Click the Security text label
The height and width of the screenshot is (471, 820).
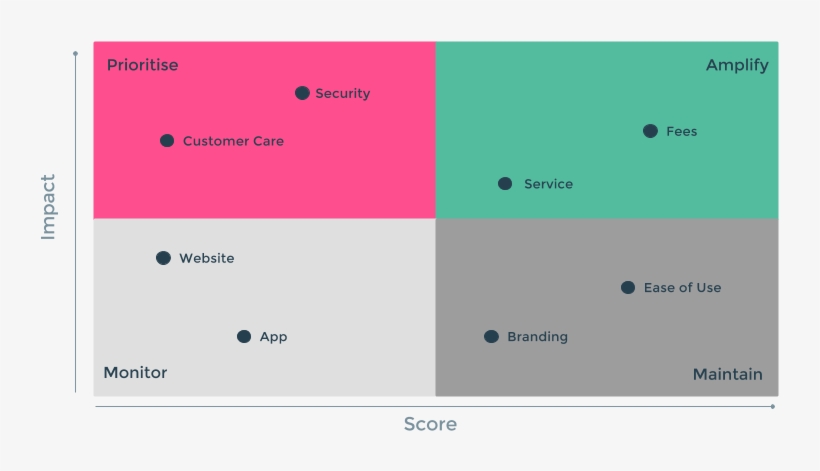342,94
